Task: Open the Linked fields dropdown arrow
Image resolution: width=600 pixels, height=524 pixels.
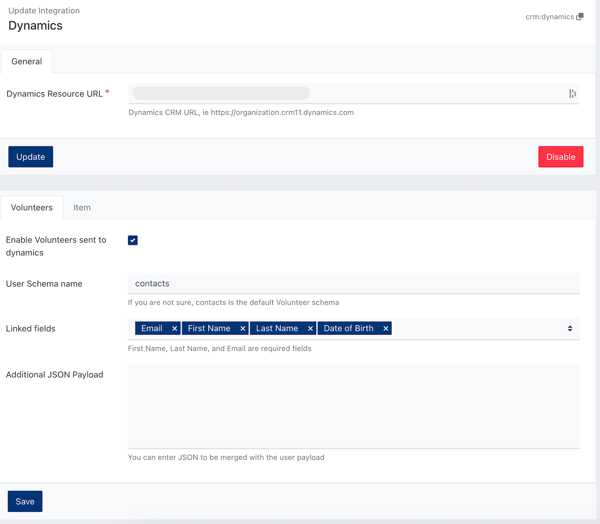Action: [x=570, y=328]
